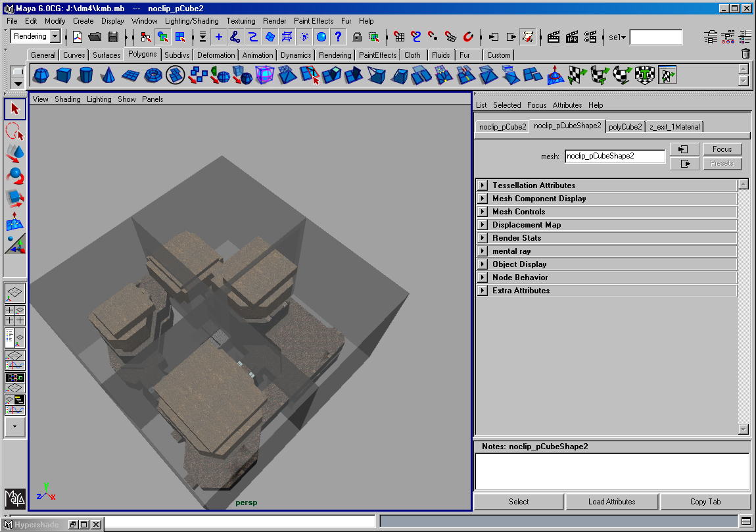Open the Rendering menu set dropdown
This screenshot has width=756, height=532.
point(55,36)
